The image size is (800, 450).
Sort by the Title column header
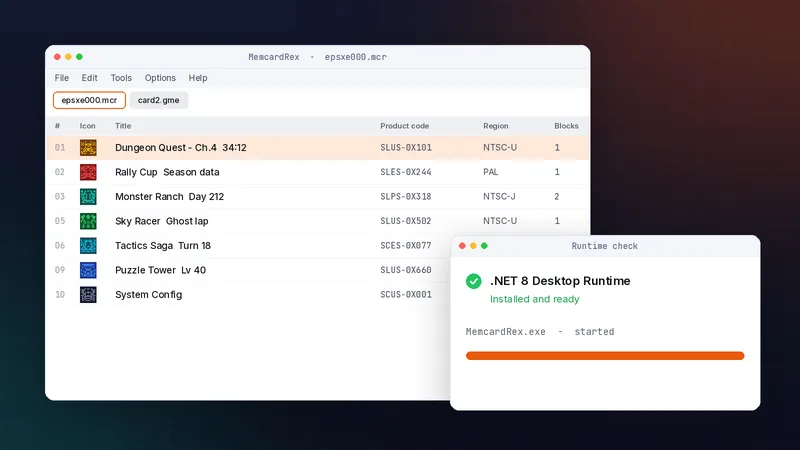coord(123,126)
